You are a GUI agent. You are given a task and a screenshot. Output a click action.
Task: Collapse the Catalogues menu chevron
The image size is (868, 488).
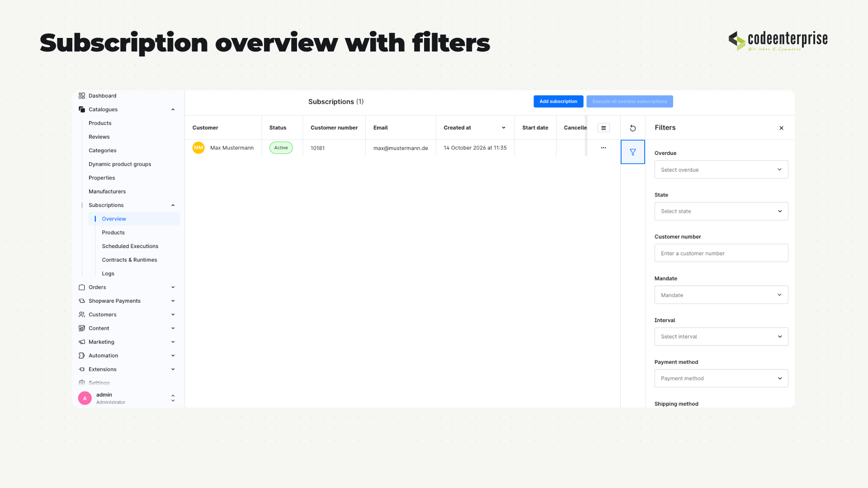tap(173, 109)
